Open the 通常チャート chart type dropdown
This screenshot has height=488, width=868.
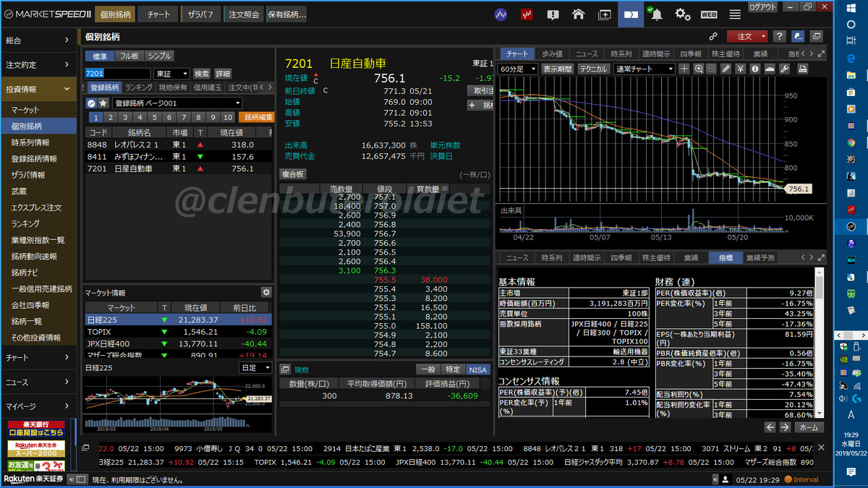(x=644, y=69)
